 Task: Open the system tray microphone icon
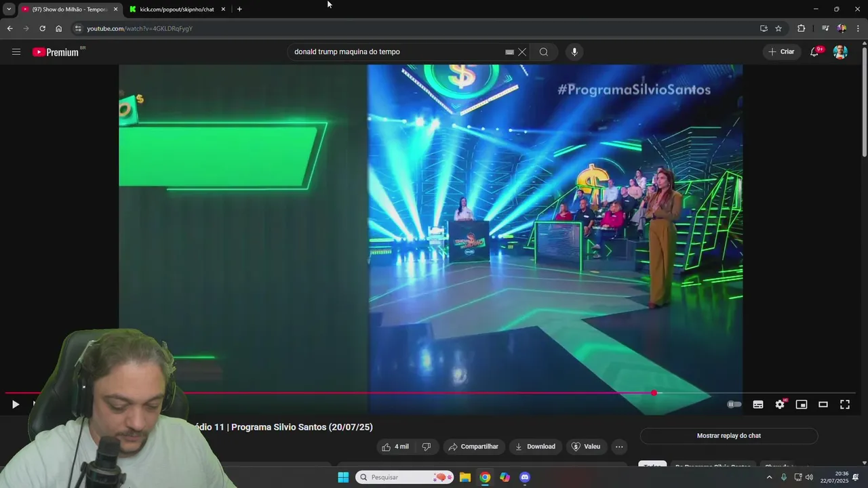[784, 477]
